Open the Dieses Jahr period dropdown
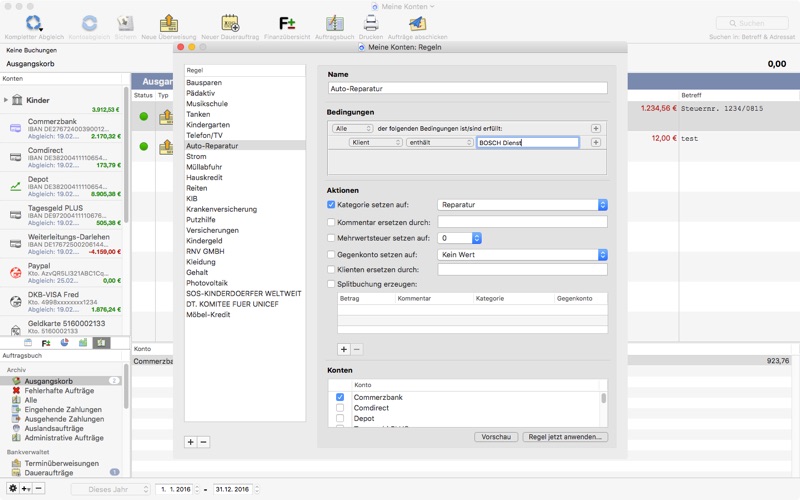This screenshot has width=800, height=500. (x=111, y=489)
